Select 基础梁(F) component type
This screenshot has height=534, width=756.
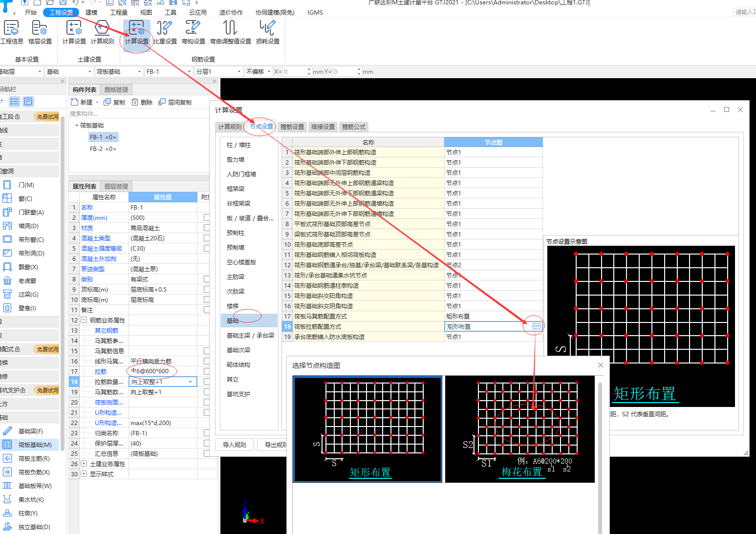(x=23, y=431)
